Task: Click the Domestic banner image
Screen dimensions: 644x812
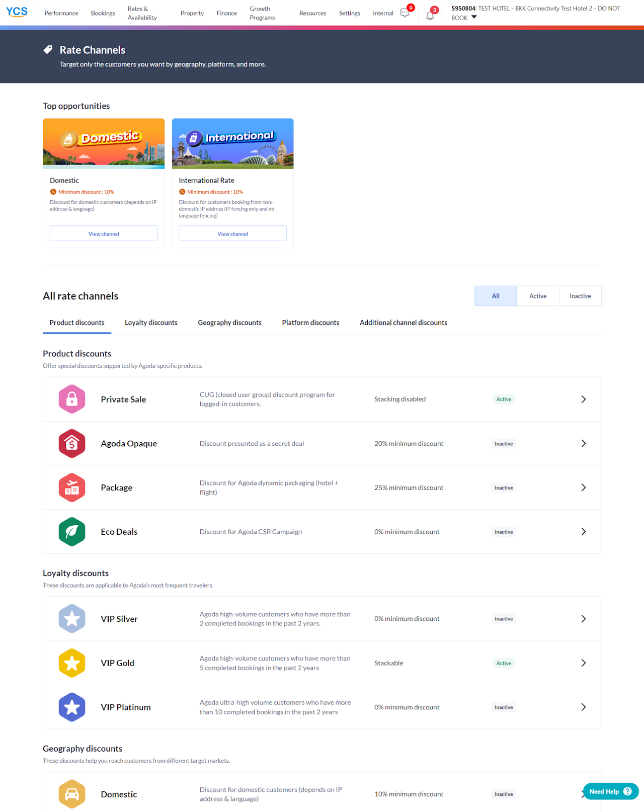Action: pos(104,143)
